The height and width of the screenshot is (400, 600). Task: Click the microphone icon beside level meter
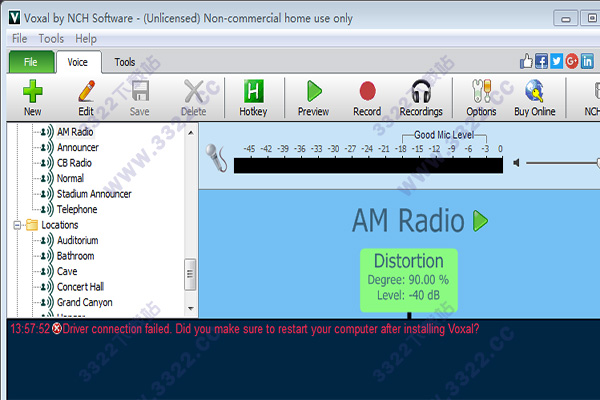[x=217, y=158]
